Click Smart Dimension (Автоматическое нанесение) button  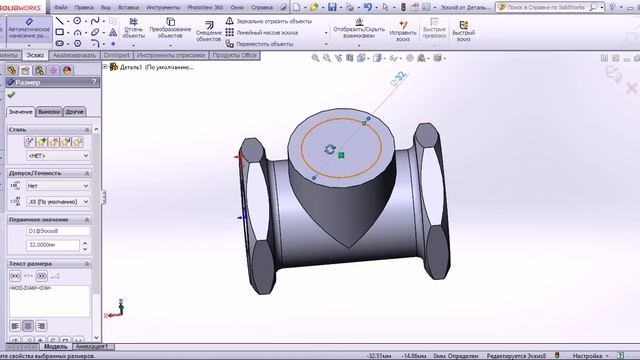[29, 29]
